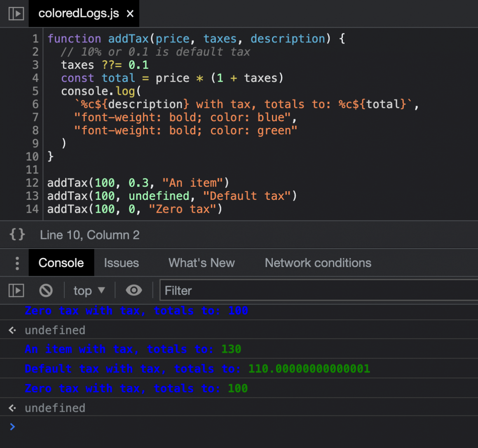Click line number 5 in the gutter
The width and height of the screenshot is (478, 448).
[35, 91]
